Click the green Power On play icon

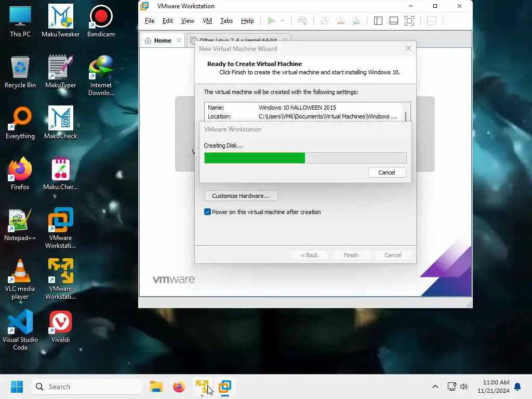(271, 21)
